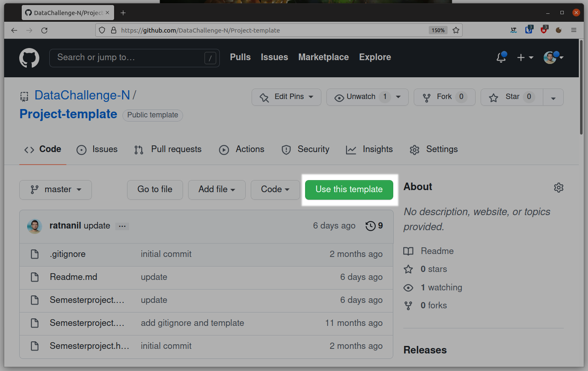Open the Code clone dropdown
Viewport: 588px width, 371px height.
coord(275,190)
